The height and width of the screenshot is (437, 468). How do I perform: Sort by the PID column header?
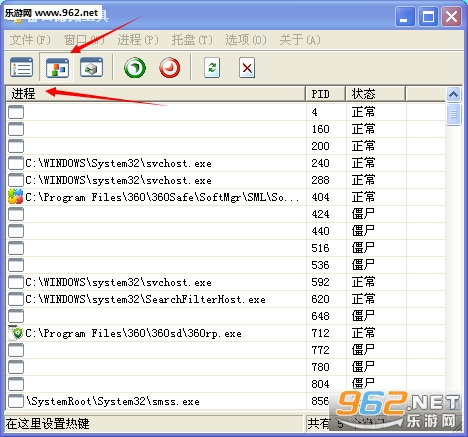325,94
